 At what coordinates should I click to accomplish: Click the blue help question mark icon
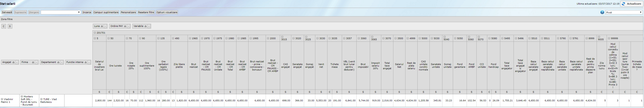click(602, 12)
